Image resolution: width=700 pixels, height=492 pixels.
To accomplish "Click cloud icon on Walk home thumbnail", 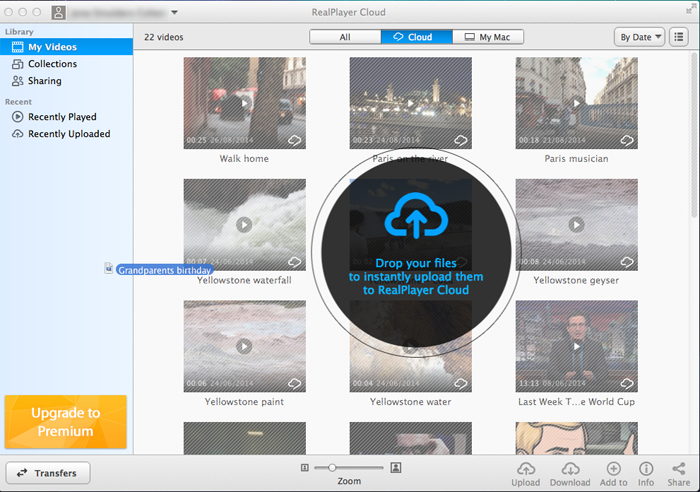I will pyautogui.click(x=295, y=140).
